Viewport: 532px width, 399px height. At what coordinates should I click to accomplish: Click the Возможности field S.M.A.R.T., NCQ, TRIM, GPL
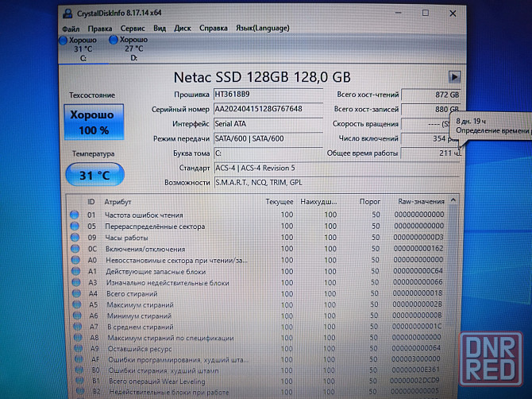337,183
